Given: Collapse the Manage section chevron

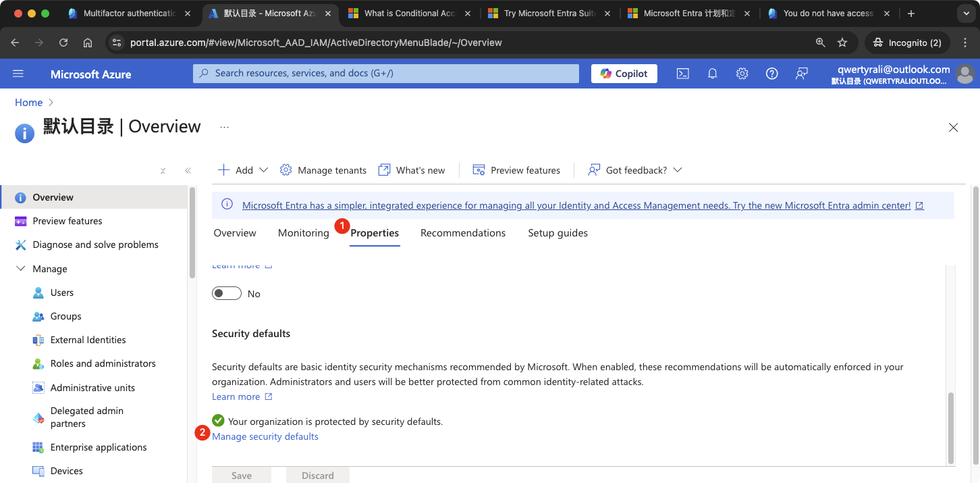Looking at the screenshot, I should click(x=20, y=268).
